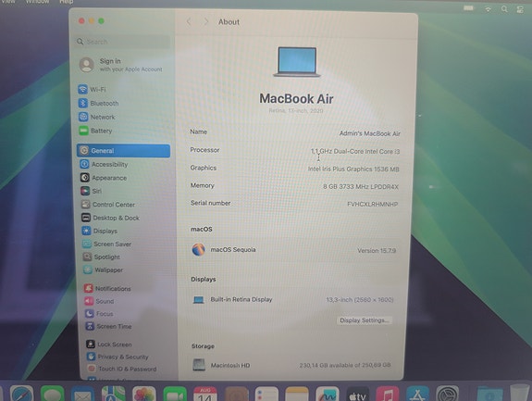532x401 pixels.
Task: Go back using the toolbar chevron
Action: pyautogui.click(x=189, y=21)
